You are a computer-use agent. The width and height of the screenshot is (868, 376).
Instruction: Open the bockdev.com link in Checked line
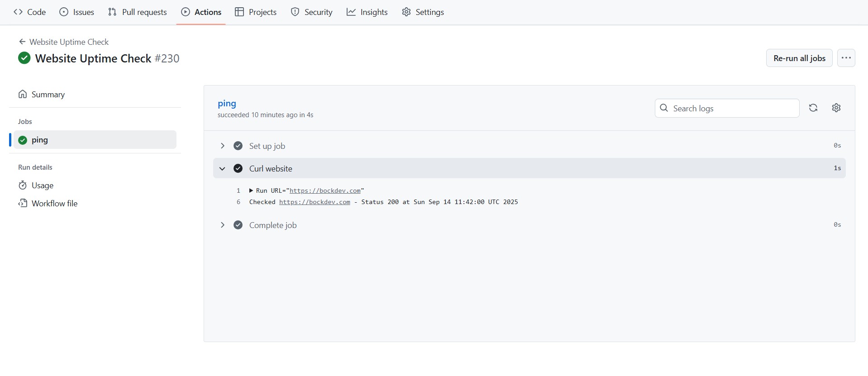315,202
